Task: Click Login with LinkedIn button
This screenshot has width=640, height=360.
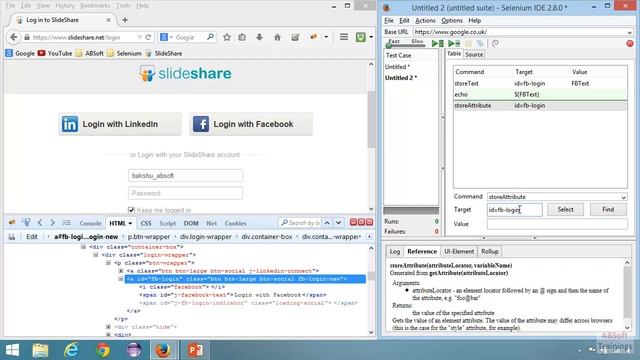Action: [120, 124]
